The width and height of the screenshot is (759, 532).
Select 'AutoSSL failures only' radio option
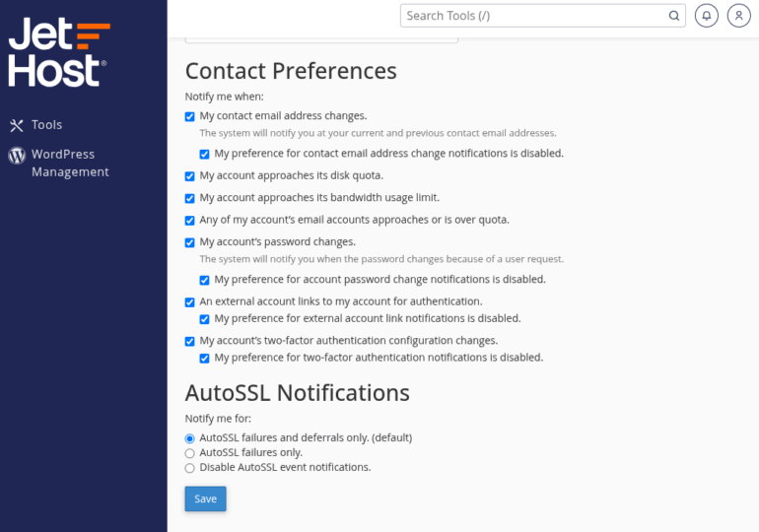[x=190, y=453]
